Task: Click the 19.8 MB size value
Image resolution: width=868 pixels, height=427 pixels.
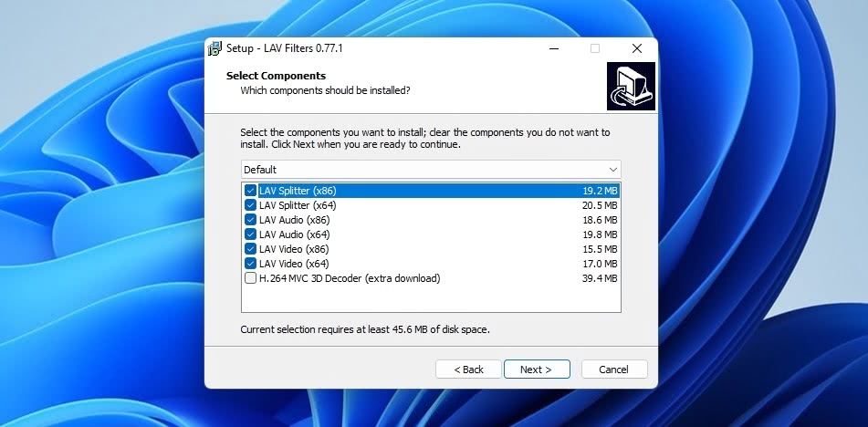Action: [600, 234]
